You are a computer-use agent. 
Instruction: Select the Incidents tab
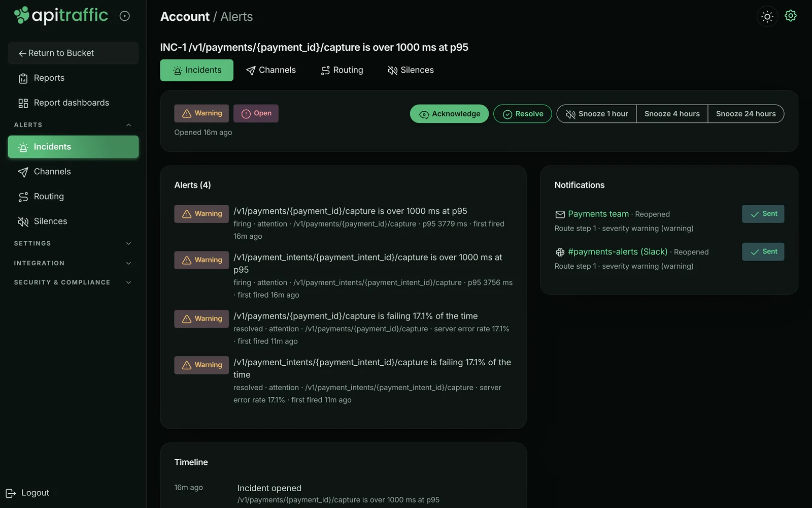197,70
